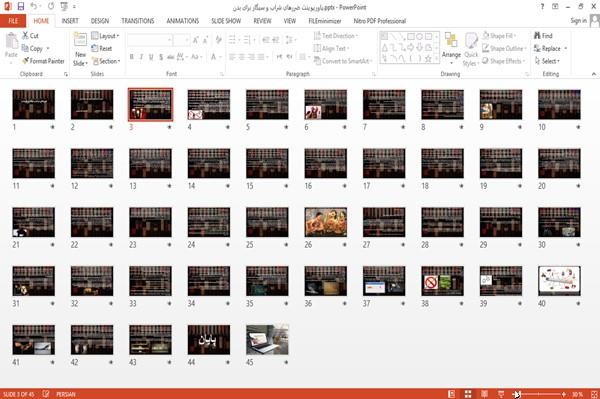Toggle Italic formatting in Font group
The image size is (600, 399).
tap(141, 57)
